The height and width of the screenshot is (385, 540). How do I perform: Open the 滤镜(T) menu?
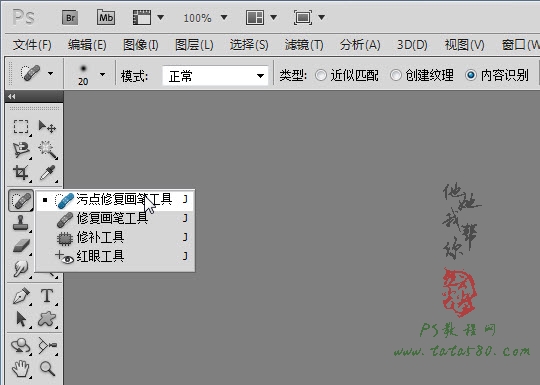tap(304, 45)
